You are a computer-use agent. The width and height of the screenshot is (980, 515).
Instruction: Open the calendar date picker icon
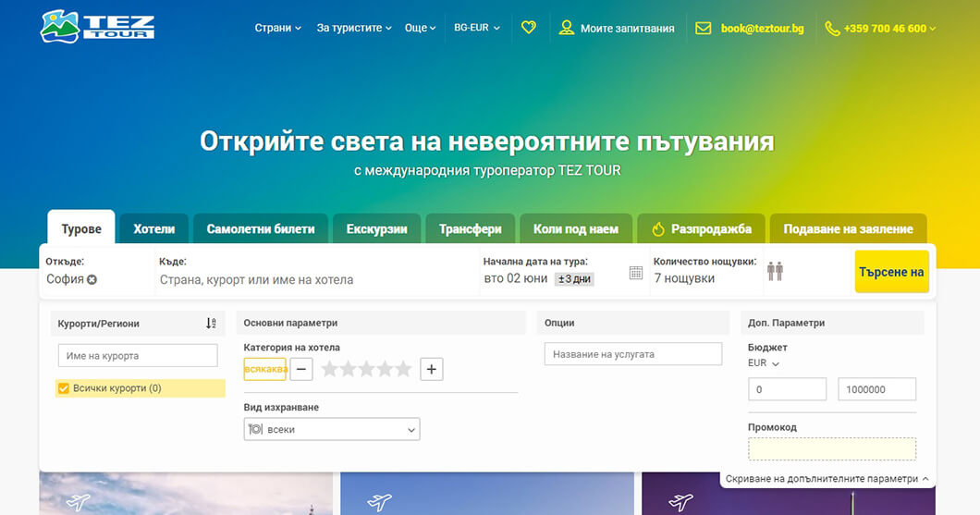tap(636, 273)
